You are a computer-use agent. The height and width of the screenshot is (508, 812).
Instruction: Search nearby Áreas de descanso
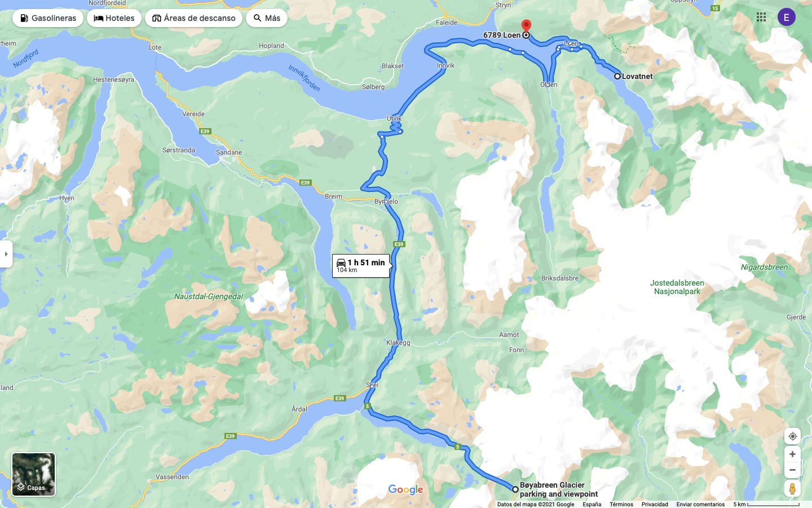(193, 18)
